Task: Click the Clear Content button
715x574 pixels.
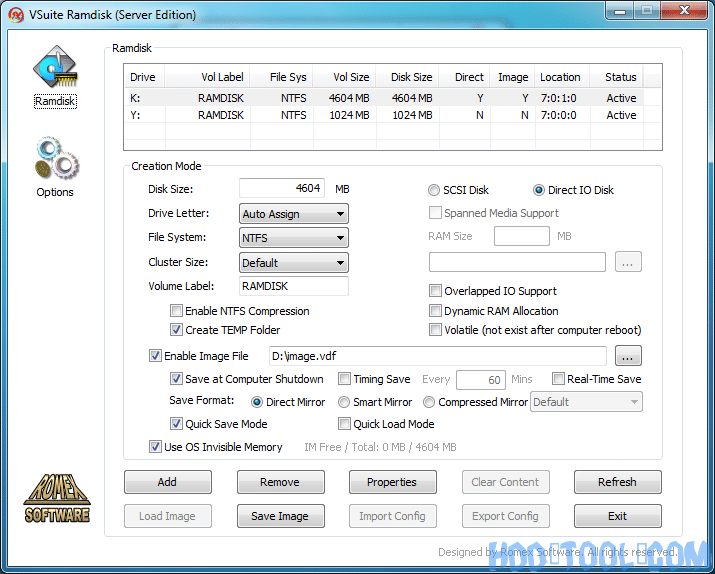Action: pyautogui.click(x=505, y=482)
